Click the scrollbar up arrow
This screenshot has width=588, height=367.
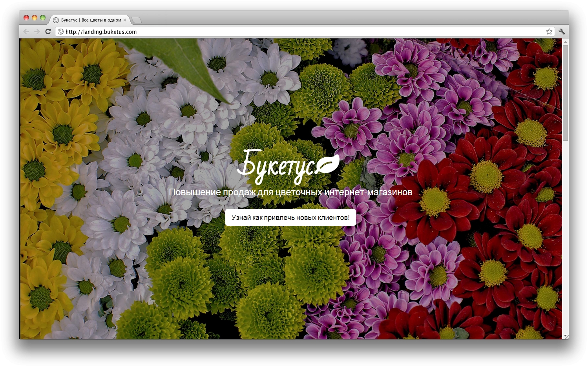click(565, 41)
